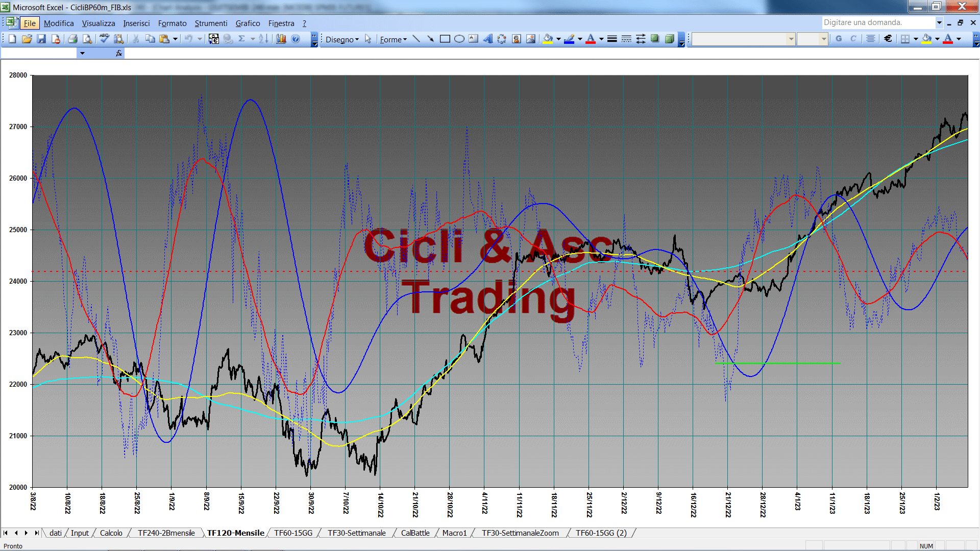The height and width of the screenshot is (551, 980).
Task: Expand the Drawing Line Color arrow
Action: (x=580, y=39)
